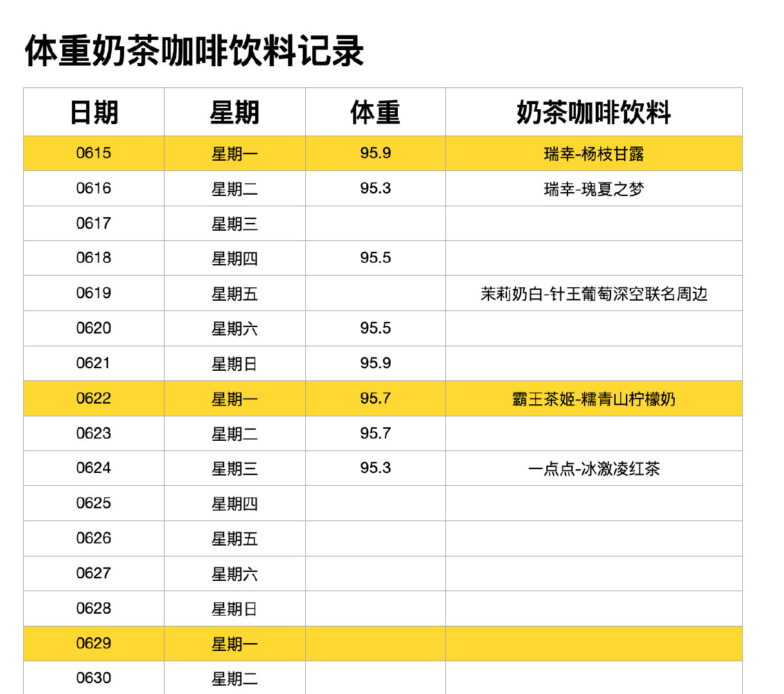Click weight 95.9 in the 0621 row

click(375, 364)
